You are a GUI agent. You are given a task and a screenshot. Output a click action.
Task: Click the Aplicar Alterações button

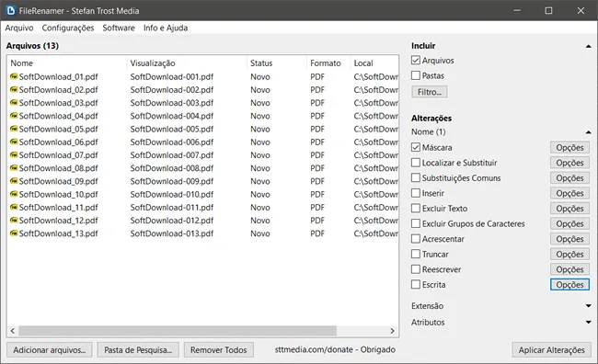[x=551, y=350]
